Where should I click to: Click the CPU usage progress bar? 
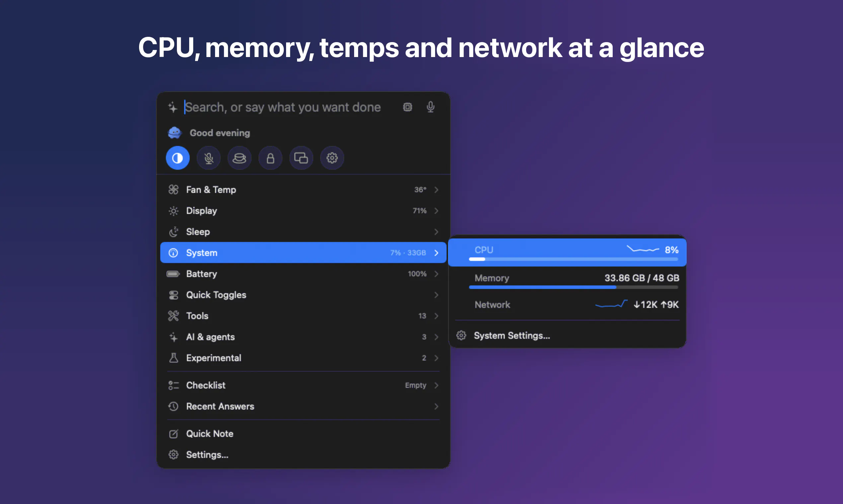(x=574, y=259)
